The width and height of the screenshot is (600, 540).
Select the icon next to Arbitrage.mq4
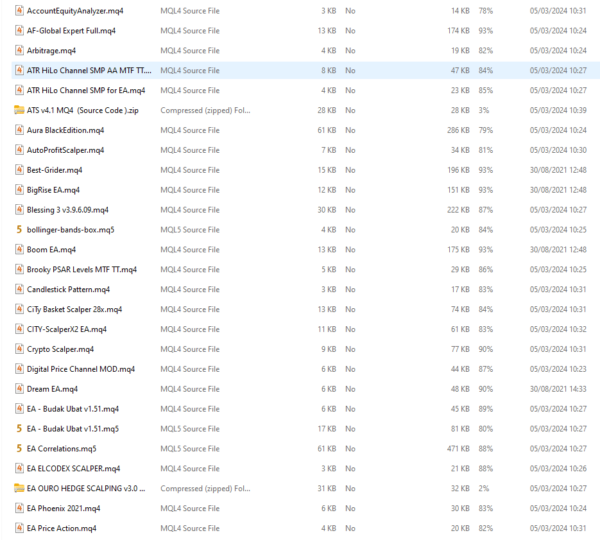coord(19,51)
